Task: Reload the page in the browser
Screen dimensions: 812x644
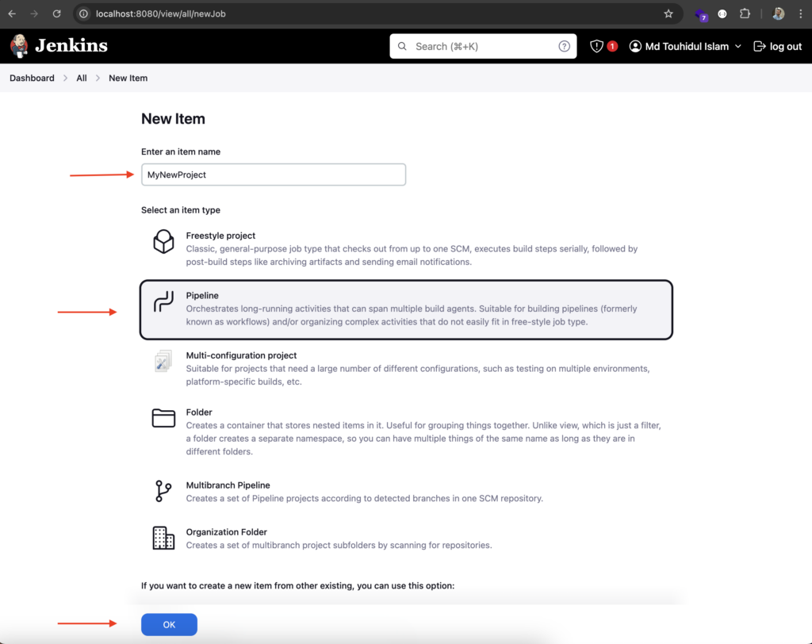Action: point(56,14)
